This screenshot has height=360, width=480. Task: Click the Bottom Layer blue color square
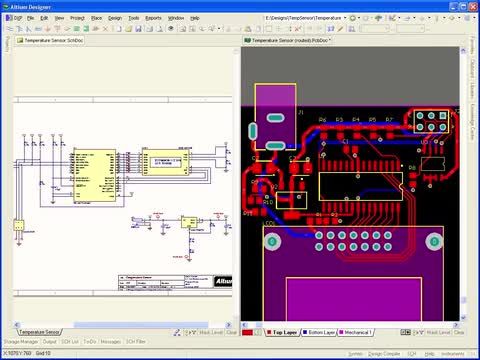click(x=305, y=332)
